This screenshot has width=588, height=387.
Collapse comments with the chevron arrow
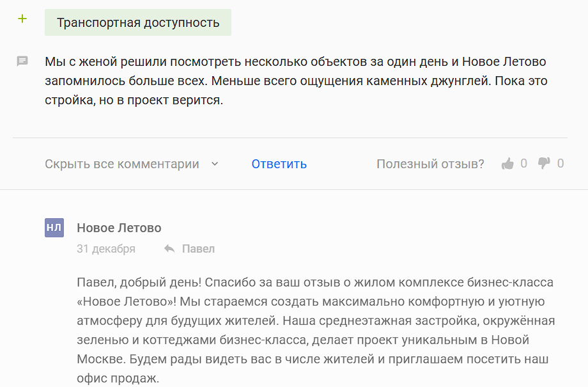(215, 164)
